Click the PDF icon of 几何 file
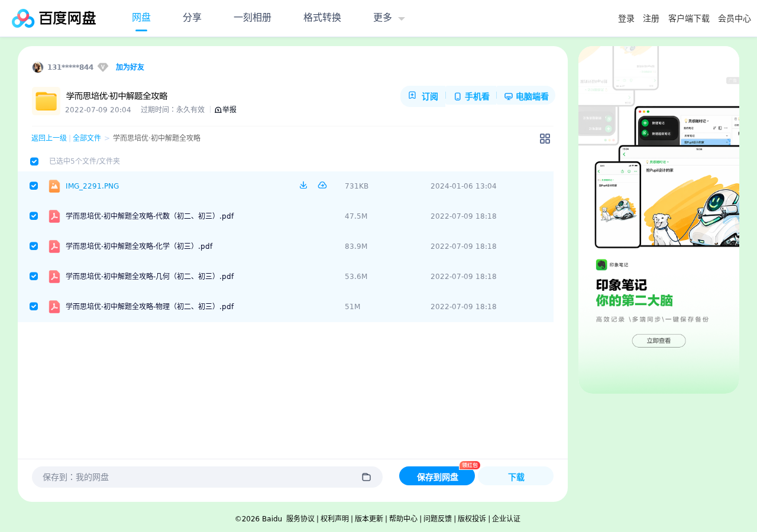 point(54,277)
